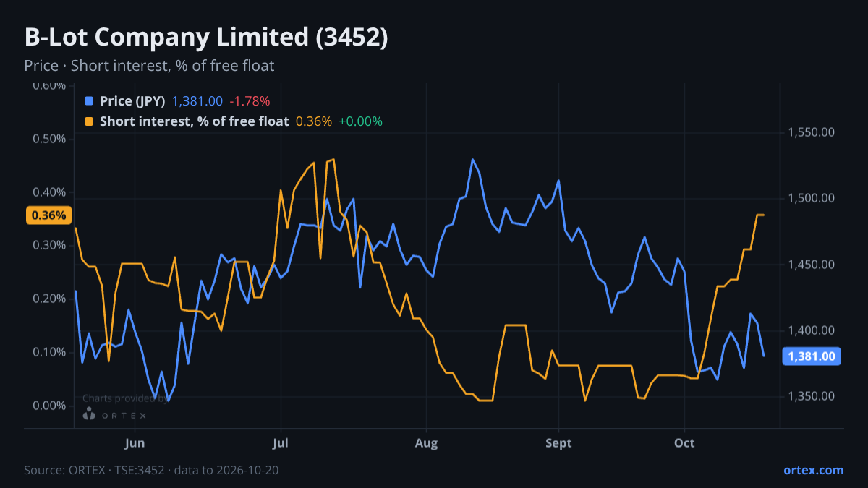The width and height of the screenshot is (868, 488).
Task: Click the blue 1,381.00 price badge
Action: click(x=812, y=356)
